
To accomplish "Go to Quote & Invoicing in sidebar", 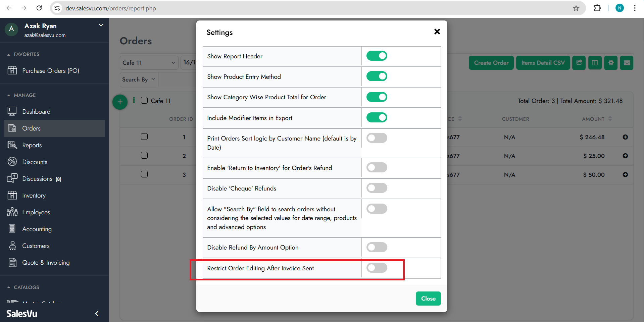I will [46, 263].
